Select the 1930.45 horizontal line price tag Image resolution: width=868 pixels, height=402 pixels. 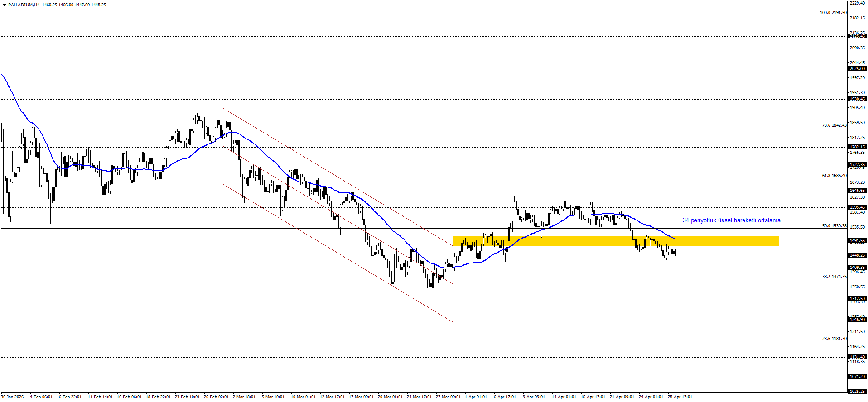pyautogui.click(x=857, y=99)
